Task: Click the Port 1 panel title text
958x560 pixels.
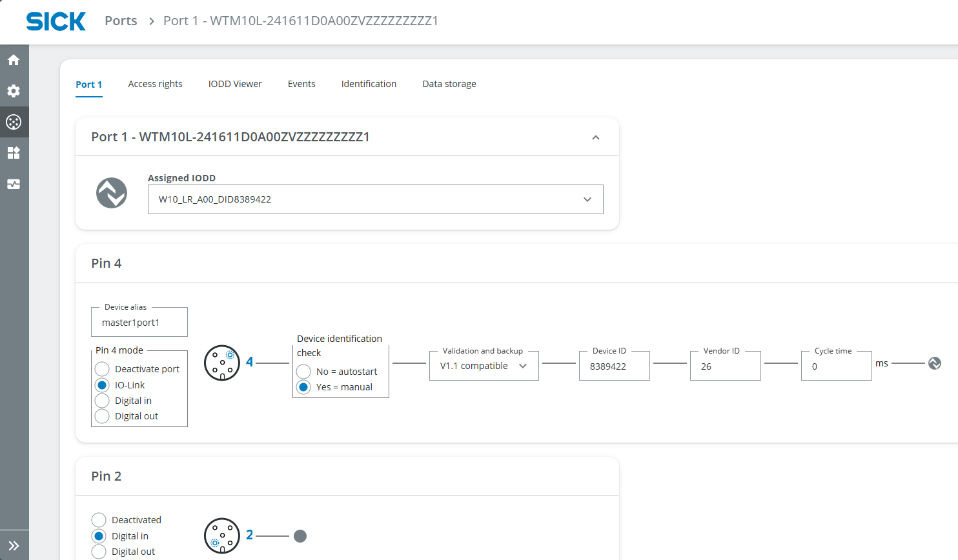Action: pyautogui.click(x=230, y=137)
